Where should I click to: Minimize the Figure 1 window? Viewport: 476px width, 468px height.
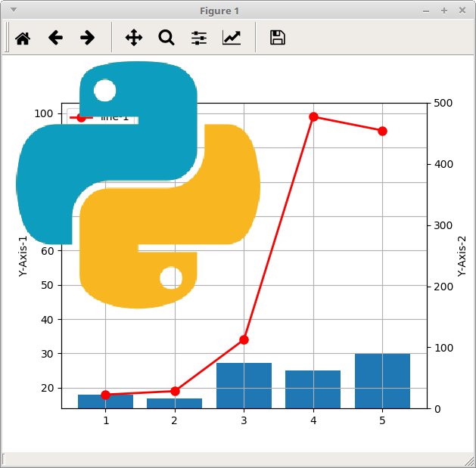(426, 11)
